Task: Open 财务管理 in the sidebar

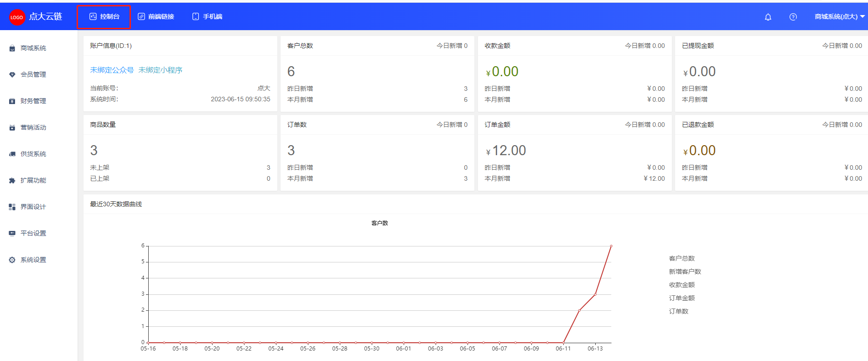Action: tap(33, 101)
